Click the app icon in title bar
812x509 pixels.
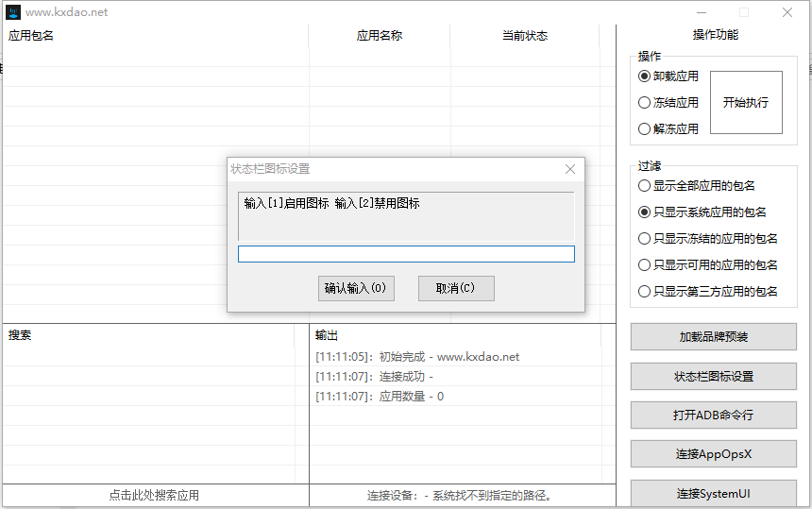point(13,12)
